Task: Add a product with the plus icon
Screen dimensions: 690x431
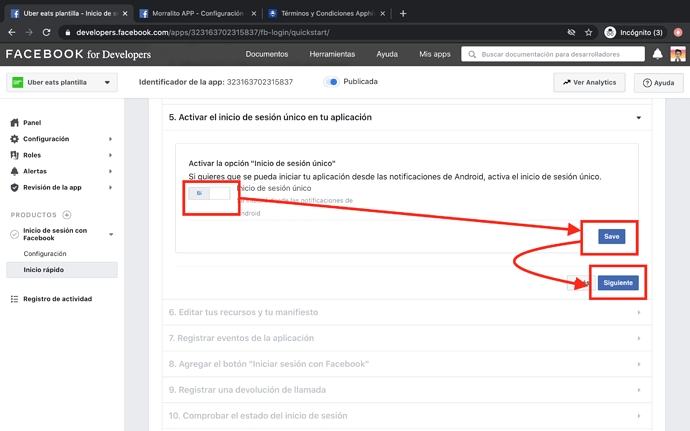Action: (67, 215)
